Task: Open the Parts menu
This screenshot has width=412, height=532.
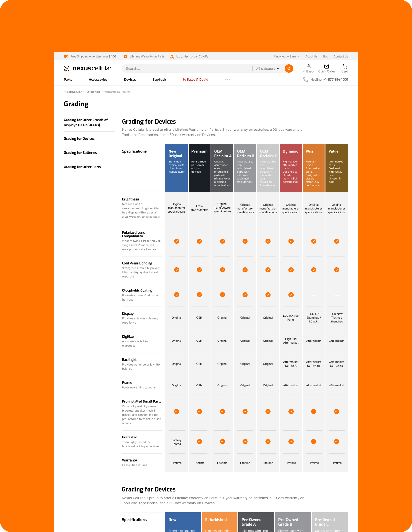Action: [68, 80]
